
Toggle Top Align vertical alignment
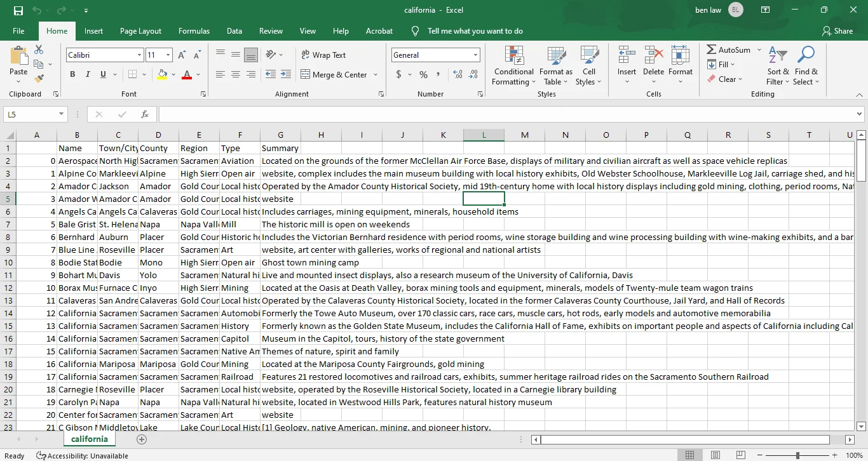tap(220, 55)
